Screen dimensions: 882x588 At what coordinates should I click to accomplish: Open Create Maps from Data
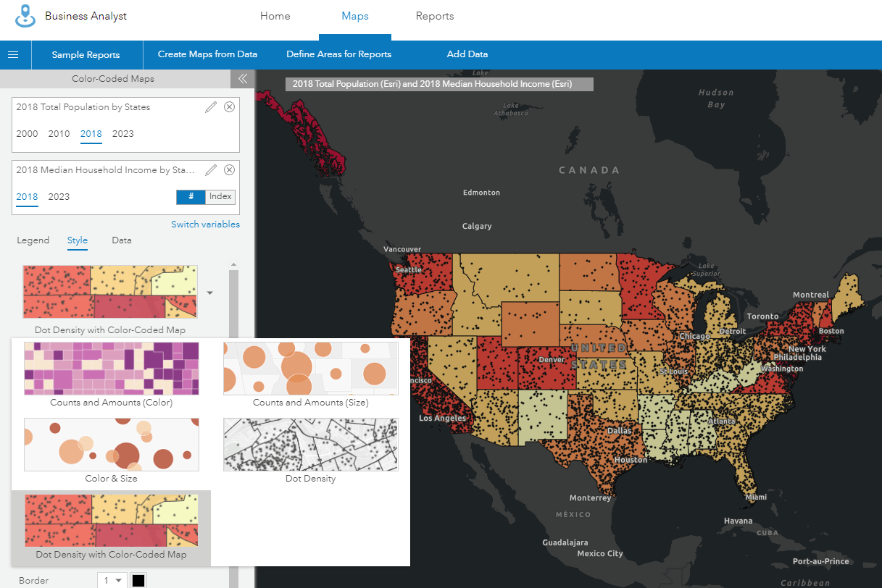tap(207, 54)
